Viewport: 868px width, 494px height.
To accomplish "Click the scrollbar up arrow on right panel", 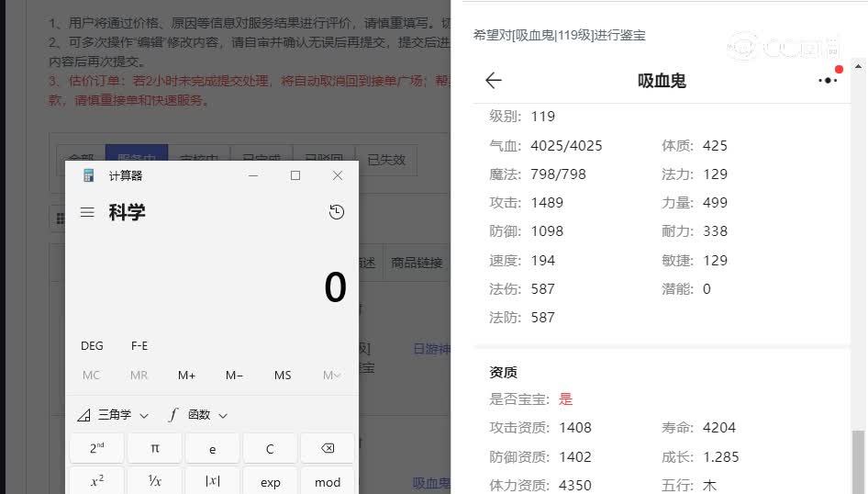I will (x=858, y=66).
